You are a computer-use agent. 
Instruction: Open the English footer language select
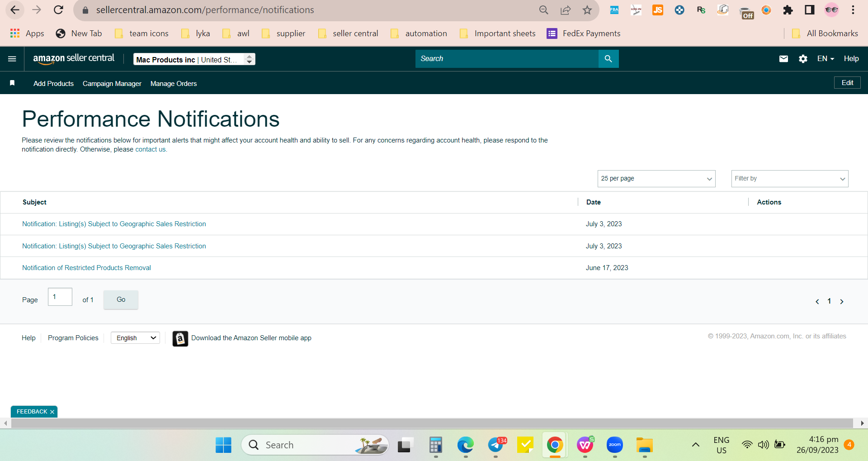136,338
